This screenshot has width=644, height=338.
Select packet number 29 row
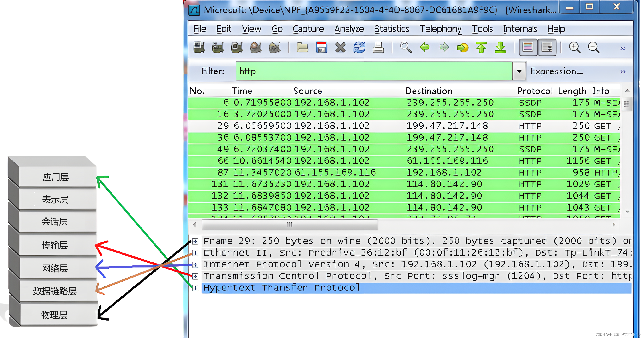tap(404, 126)
